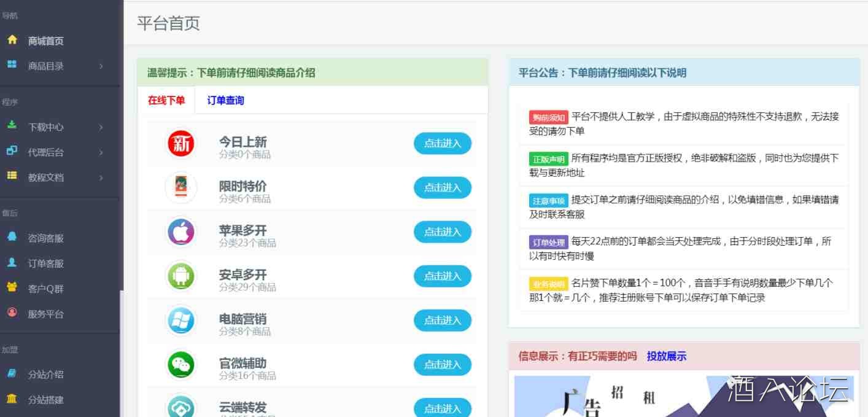Click the Windows logo icon for 电脑营销
Screen dimensions: 868x417
click(181, 321)
